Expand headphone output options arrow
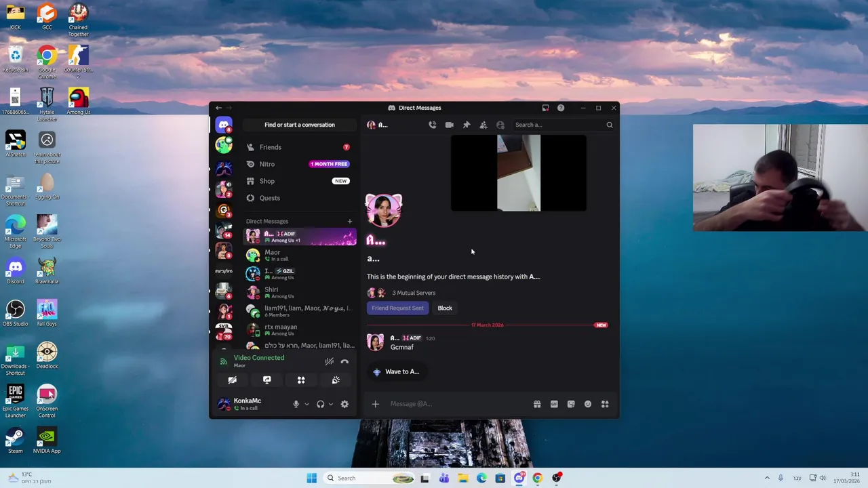This screenshot has height=488, width=868. tap(331, 404)
